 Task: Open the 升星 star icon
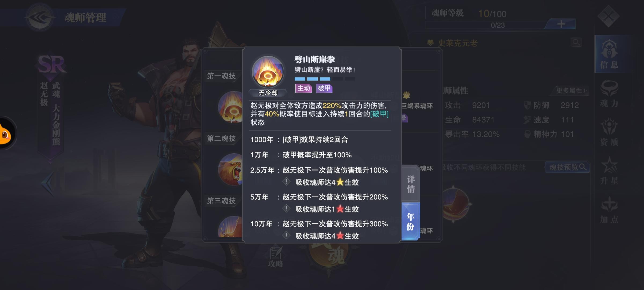tap(609, 171)
